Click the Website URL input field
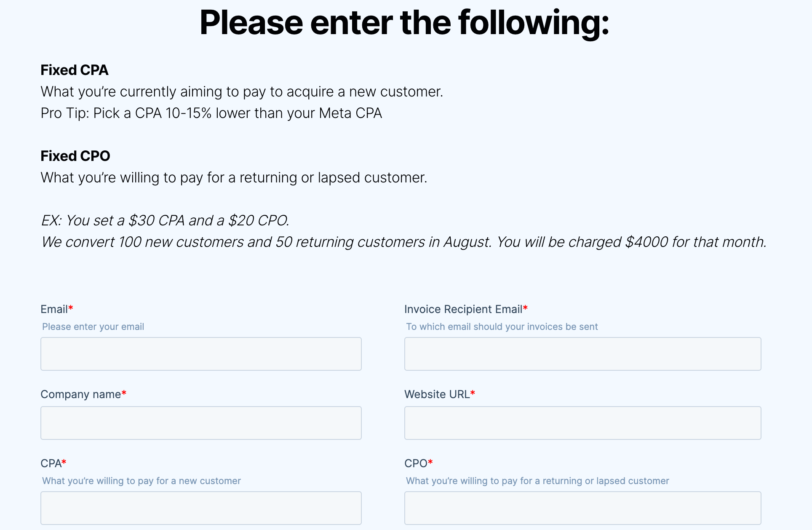The width and height of the screenshot is (812, 530). point(582,423)
